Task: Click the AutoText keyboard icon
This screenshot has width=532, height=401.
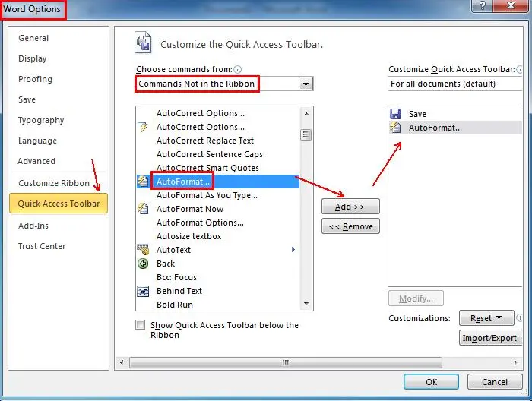Action: click(x=143, y=250)
